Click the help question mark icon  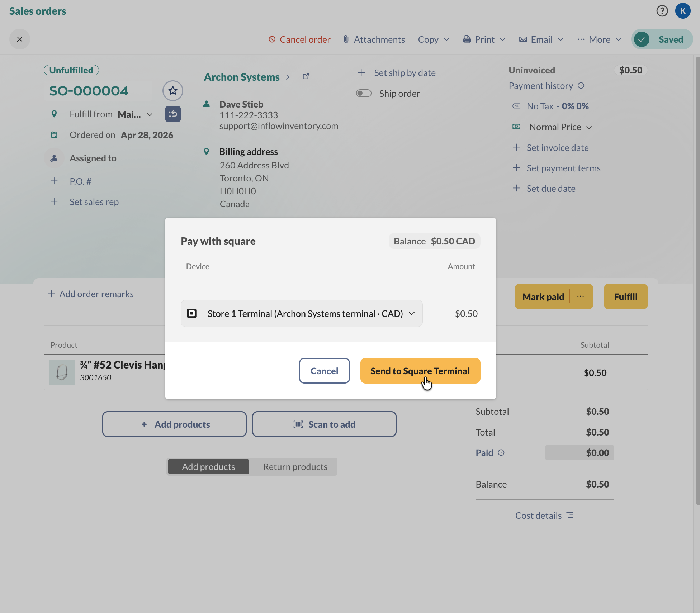point(662,11)
